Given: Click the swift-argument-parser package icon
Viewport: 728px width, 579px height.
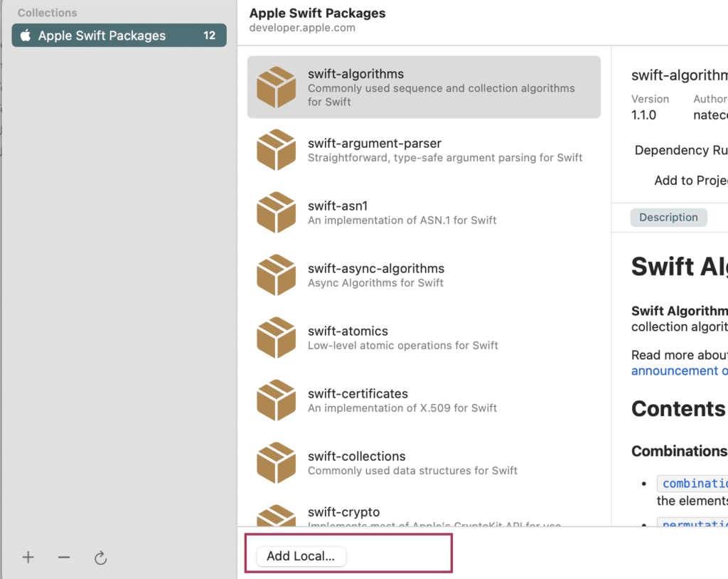Looking at the screenshot, I should [276, 149].
